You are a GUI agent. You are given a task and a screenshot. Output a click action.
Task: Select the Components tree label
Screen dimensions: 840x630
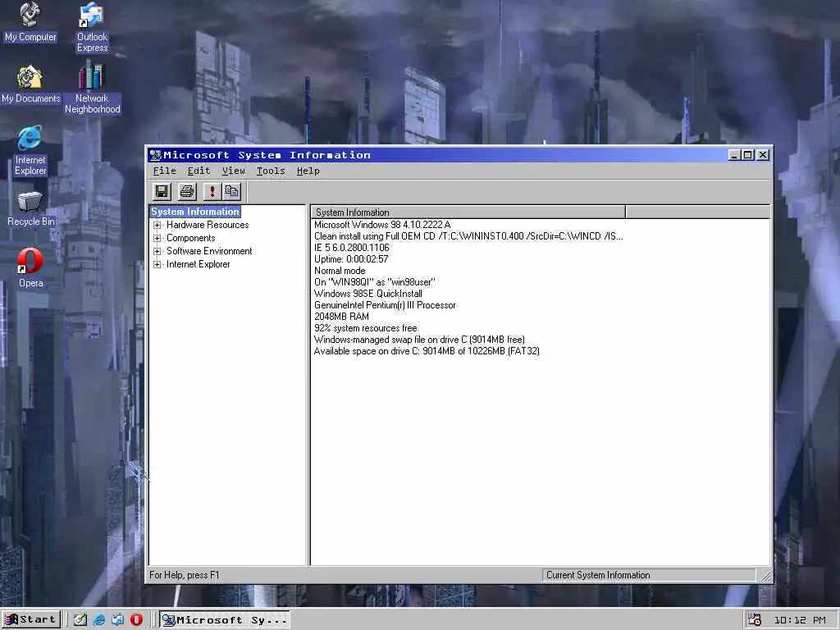190,238
